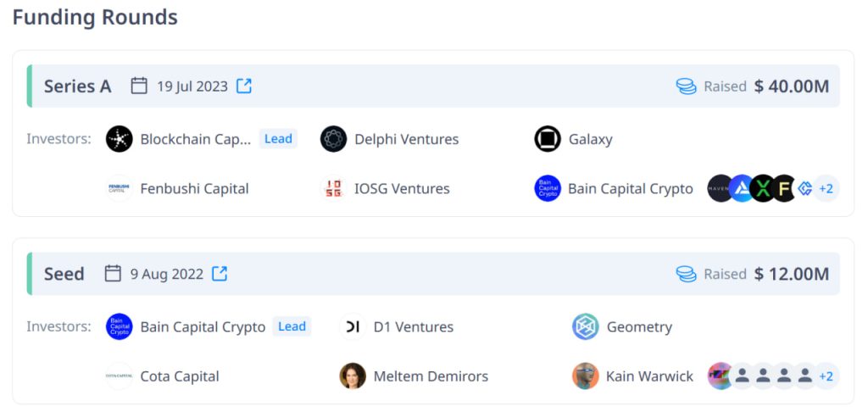Click the Maven investor avatar
This screenshot has width=868, height=412.
tap(720, 189)
